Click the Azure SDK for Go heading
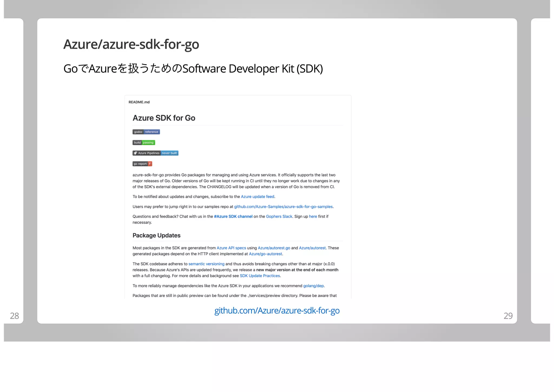Viewport: 554px width, 392px height. pos(164,118)
